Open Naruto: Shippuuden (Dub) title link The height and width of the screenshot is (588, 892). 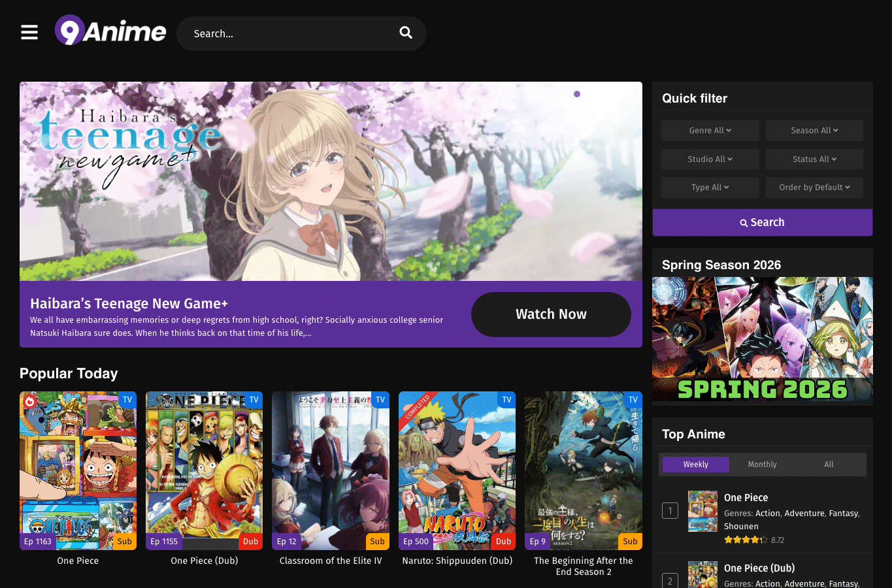tap(457, 561)
